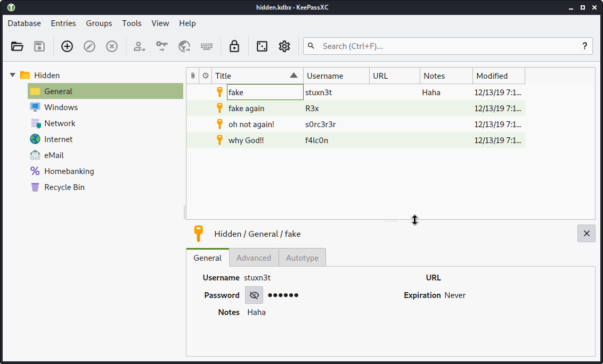Open the View menu
Viewport: 603px width, 364px height.
[x=160, y=23]
